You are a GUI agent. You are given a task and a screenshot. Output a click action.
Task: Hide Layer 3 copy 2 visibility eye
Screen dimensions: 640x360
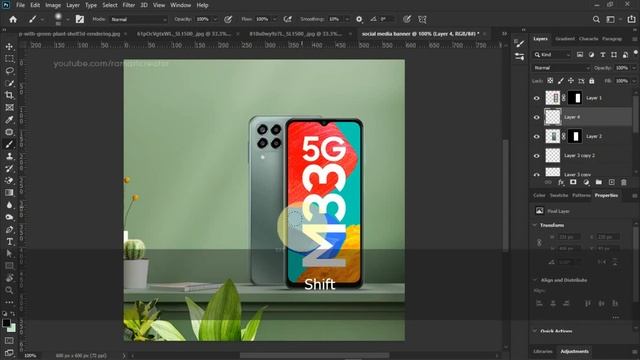pyautogui.click(x=537, y=156)
